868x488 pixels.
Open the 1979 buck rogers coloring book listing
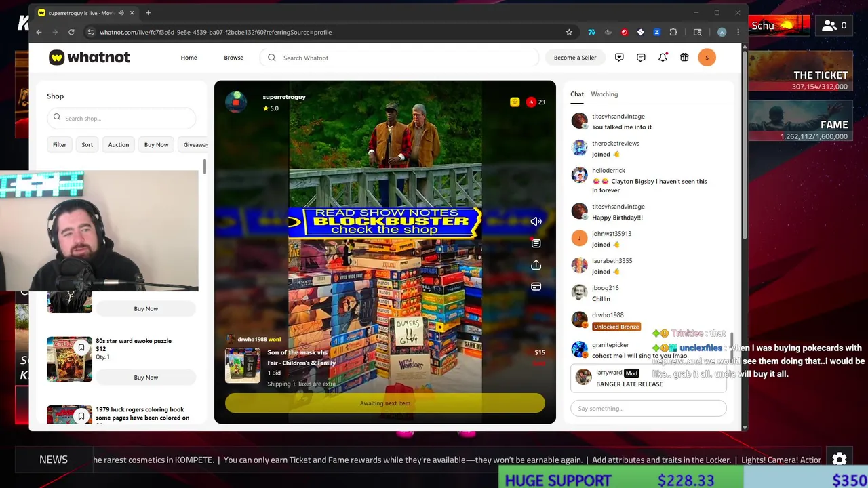(142, 413)
